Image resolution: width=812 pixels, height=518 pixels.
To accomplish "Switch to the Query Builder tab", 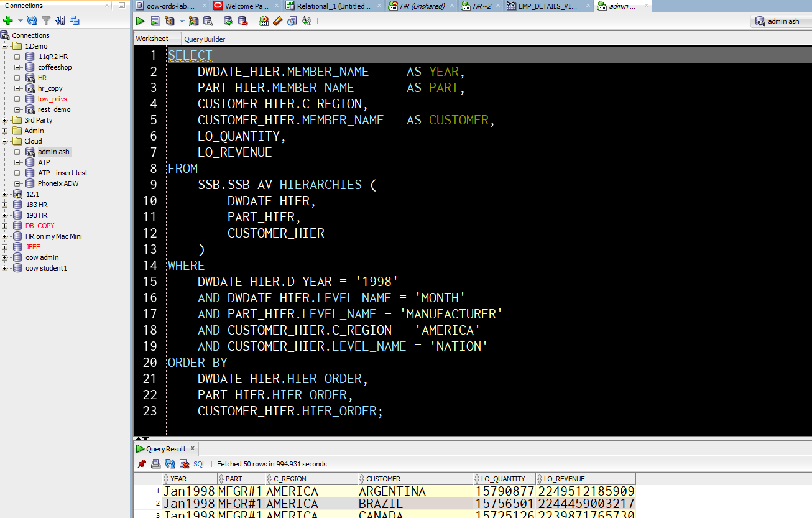I will pyautogui.click(x=205, y=39).
